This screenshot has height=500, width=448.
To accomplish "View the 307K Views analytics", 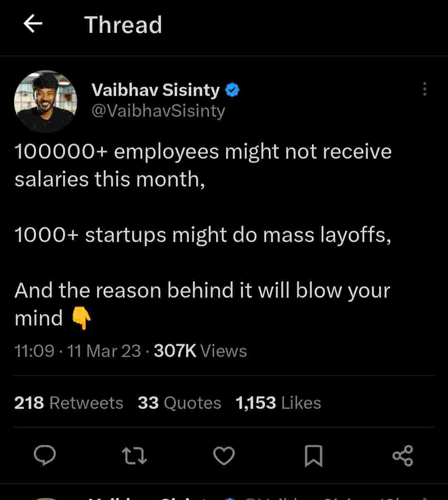I will tap(200, 351).
